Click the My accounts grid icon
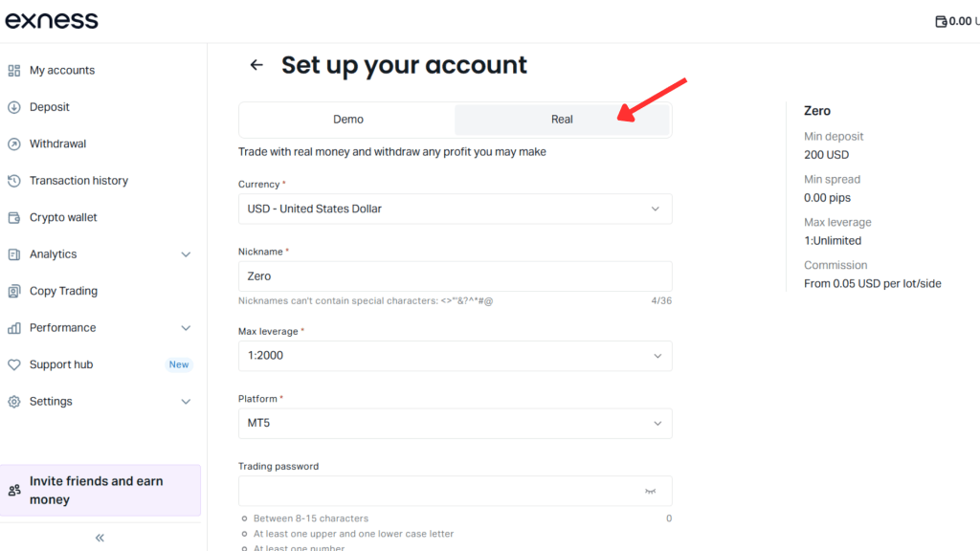Screen dimensions: 980x551 14,71
